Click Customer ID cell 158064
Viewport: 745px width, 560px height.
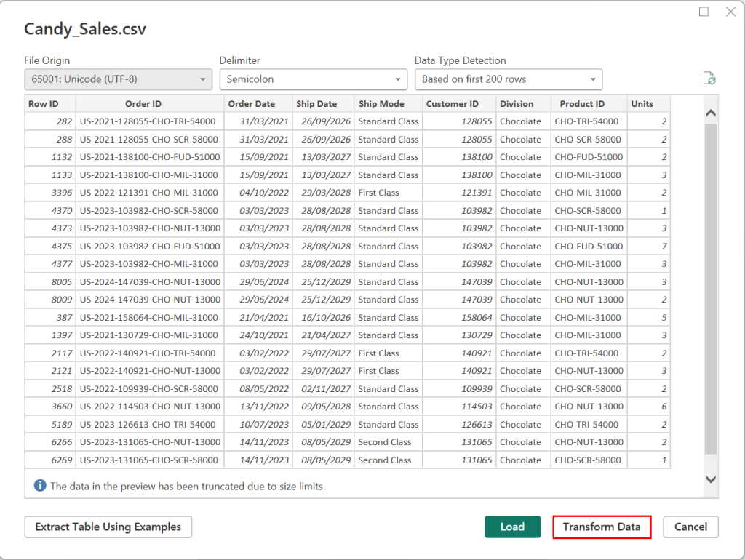click(459, 317)
